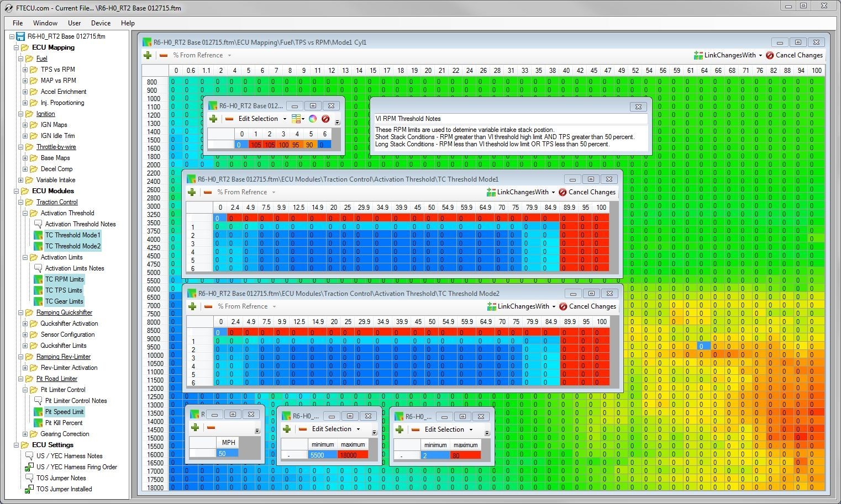
Task: Click the notes icon next to Activation Threshold Notes
Action: (38, 224)
